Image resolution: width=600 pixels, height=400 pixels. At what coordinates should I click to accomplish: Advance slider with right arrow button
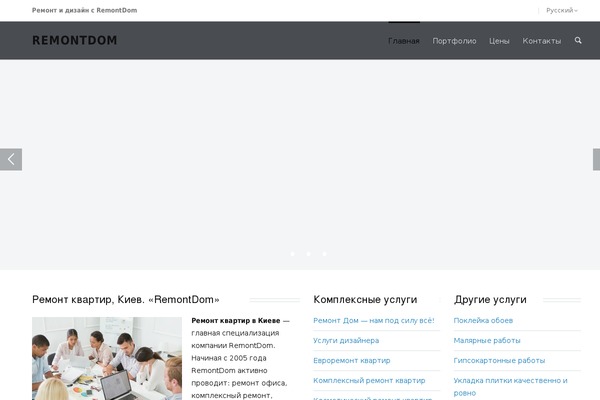pyautogui.click(x=596, y=159)
